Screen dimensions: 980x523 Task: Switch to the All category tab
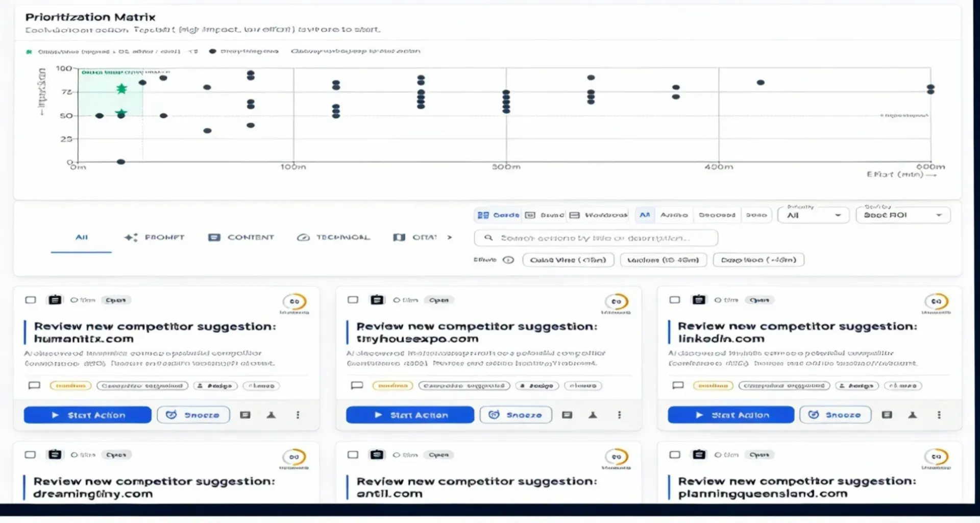[82, 237]
